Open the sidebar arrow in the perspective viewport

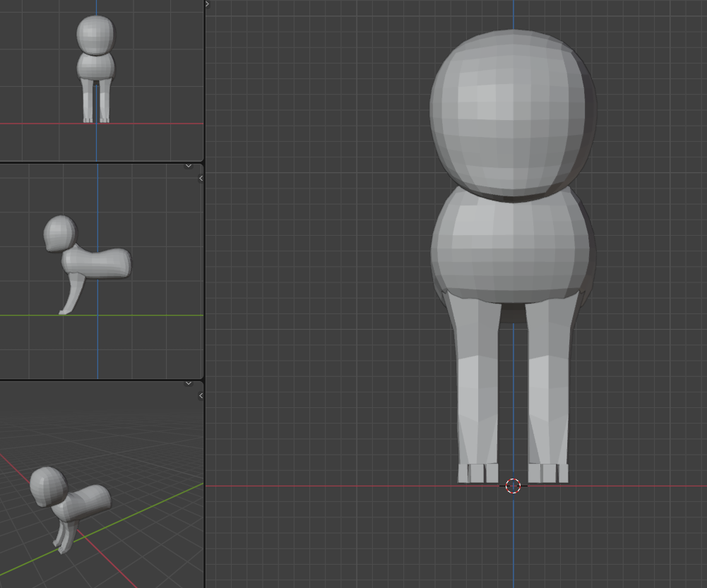(x=201, y=396)
